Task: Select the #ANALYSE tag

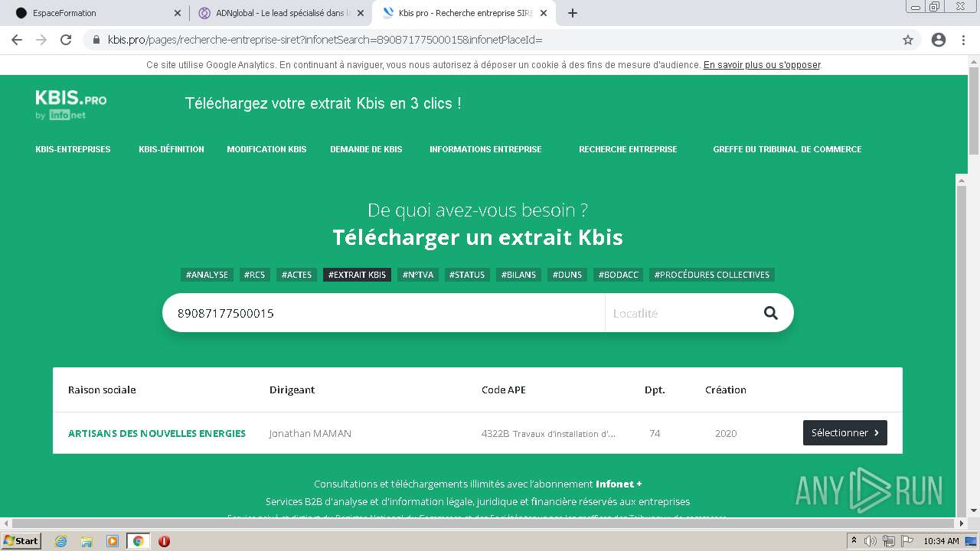Action: (207, 275)
